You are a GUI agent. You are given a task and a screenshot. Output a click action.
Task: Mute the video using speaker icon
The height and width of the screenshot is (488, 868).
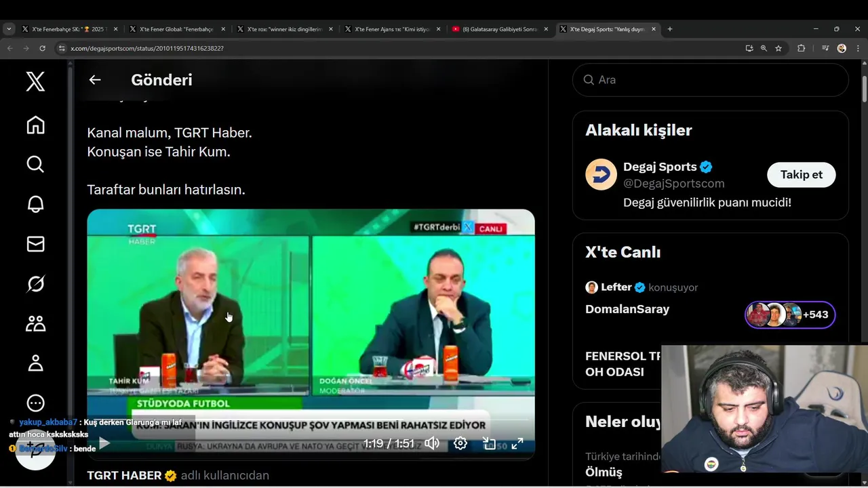point(432,443)
